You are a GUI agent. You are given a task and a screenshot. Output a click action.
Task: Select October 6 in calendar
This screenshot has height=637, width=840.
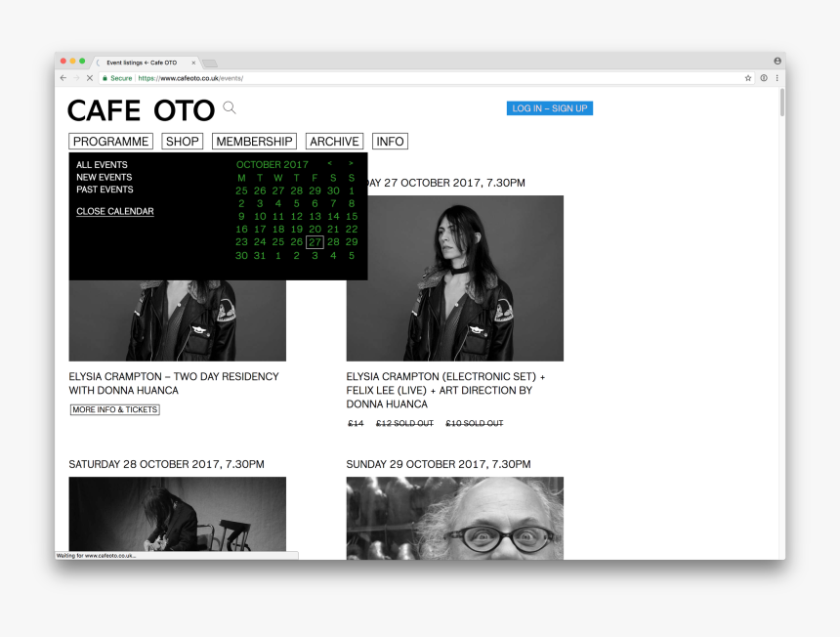tap(315, 203)
